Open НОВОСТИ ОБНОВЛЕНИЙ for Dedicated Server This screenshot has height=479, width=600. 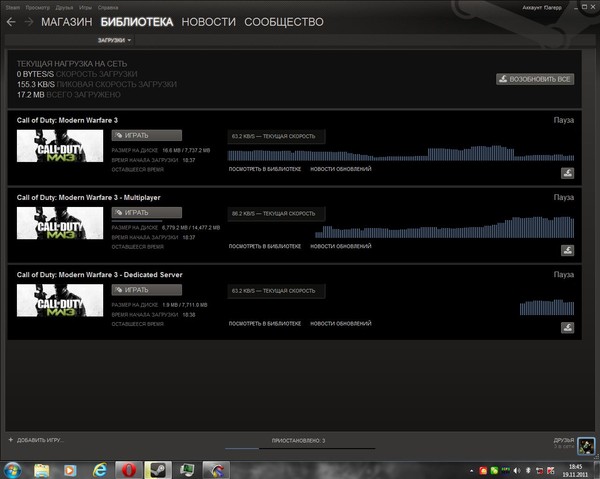click(x=341, y=324)
